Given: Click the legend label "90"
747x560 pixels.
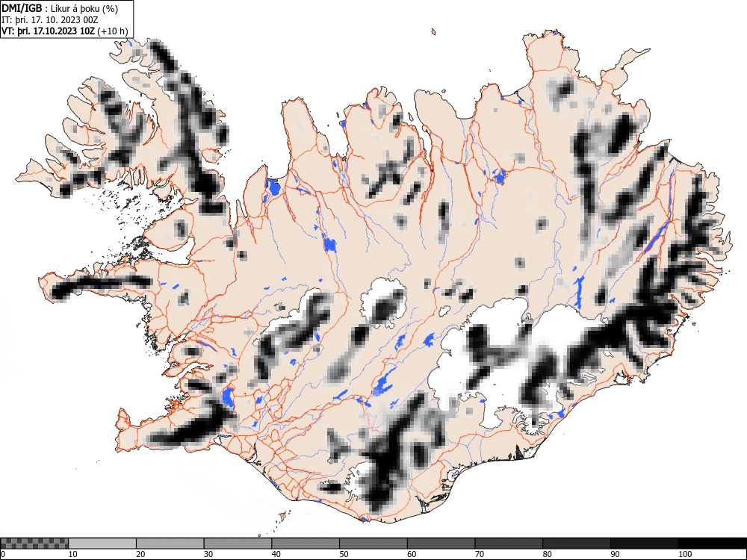Looking at the screenshot, I should [615, 554].
